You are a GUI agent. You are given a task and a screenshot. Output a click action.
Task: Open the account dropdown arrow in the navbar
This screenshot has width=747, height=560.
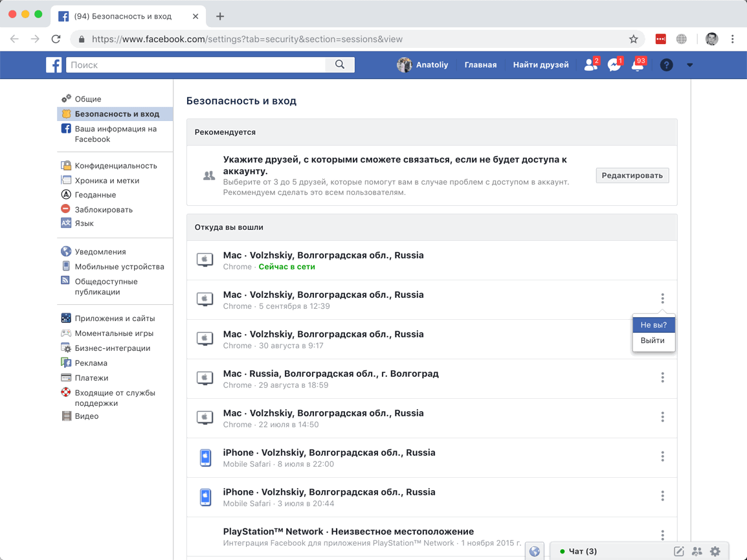[x=689, y=65]
